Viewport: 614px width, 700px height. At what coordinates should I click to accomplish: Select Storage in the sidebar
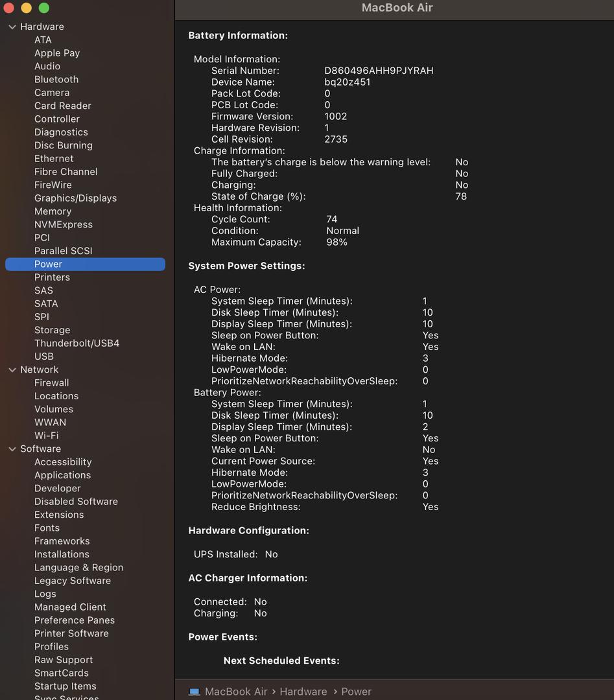(53, 330)
